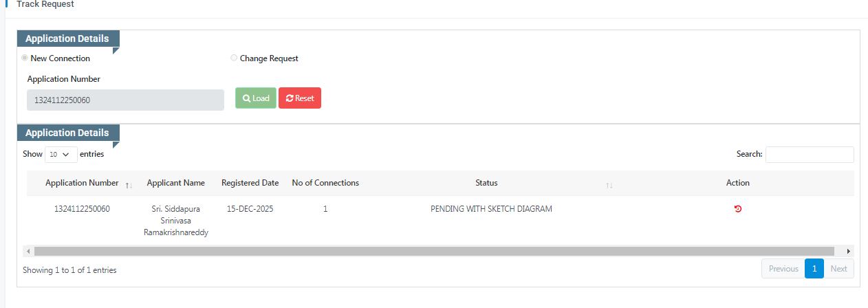Click the Registered Date column header
The height and width of the screenshot is (308, 868).
250,183
